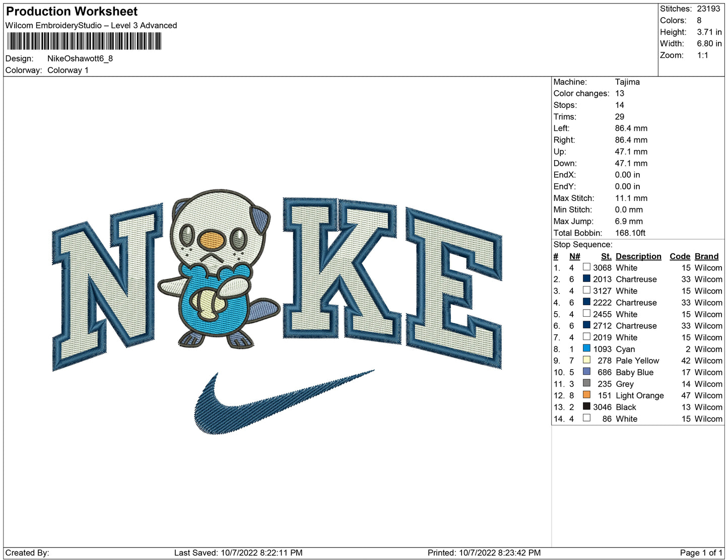Click the max stitch value '11.1 mm'
This screenshot has width=728, height=560.
tap(631, 198)
